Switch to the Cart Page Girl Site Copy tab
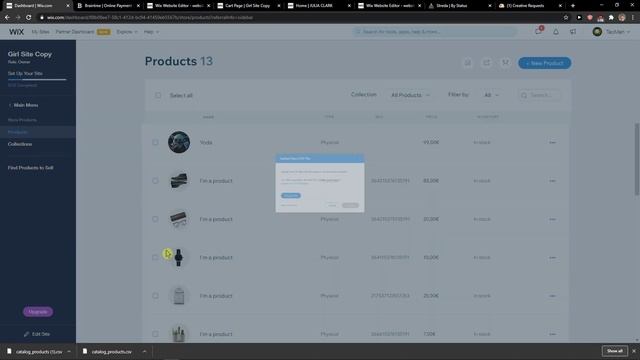Screen dimensions: 640x360 click(247, 6)
